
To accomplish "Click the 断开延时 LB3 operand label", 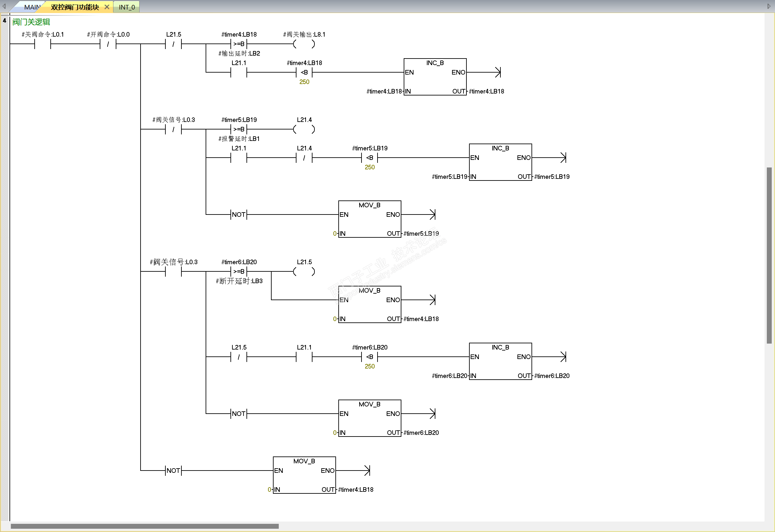I will tap(239, 281).
